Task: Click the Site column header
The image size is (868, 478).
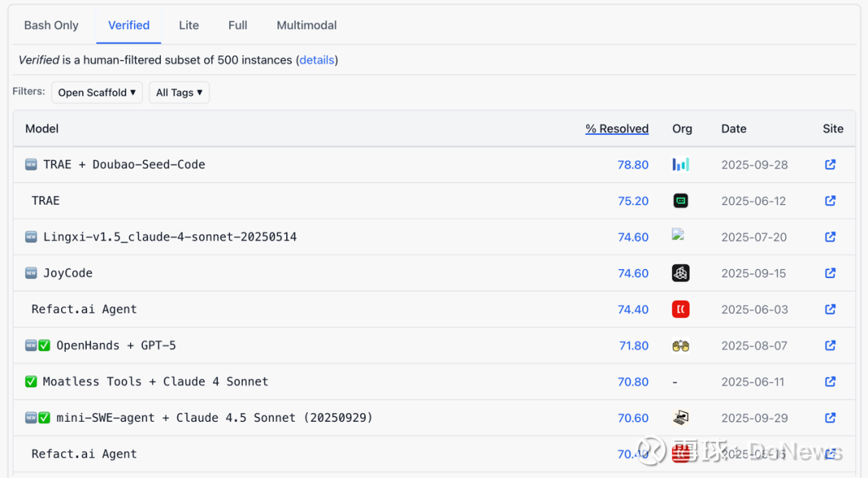Action: point(833,129)
